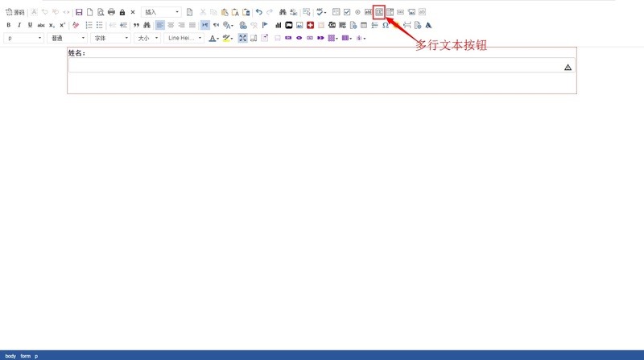Open the 字体 font dropdown
This screenshot has height=360, width=644.
pyautogui.click(x=110, y=38)
